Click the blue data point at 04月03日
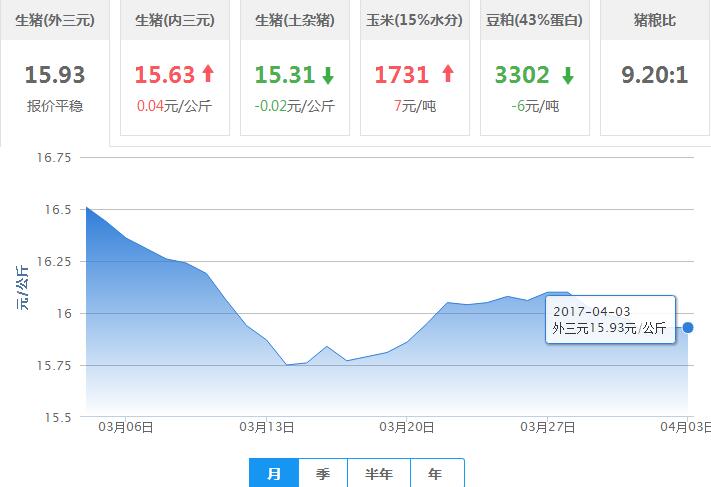711x487 pixels. [688, 328]
